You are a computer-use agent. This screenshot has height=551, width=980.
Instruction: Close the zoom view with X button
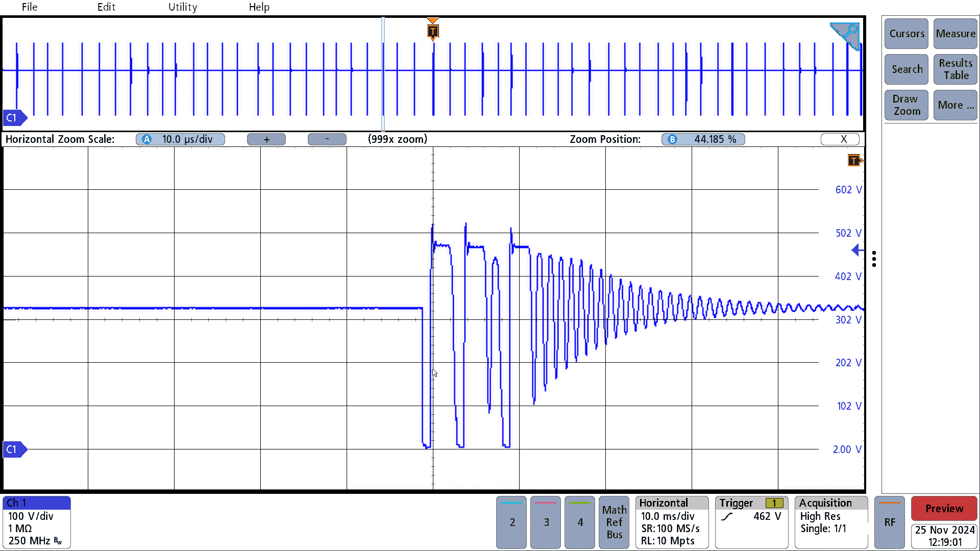[840, 139]
